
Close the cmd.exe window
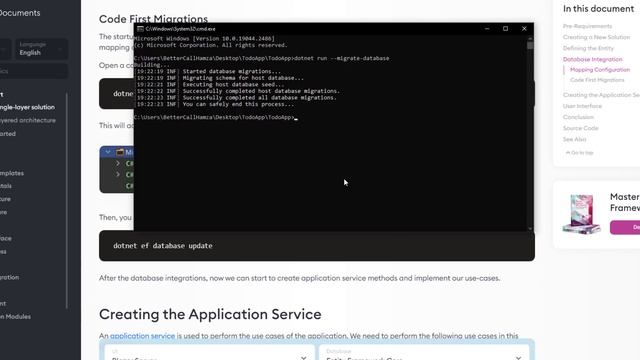click(x=524, y=29)
